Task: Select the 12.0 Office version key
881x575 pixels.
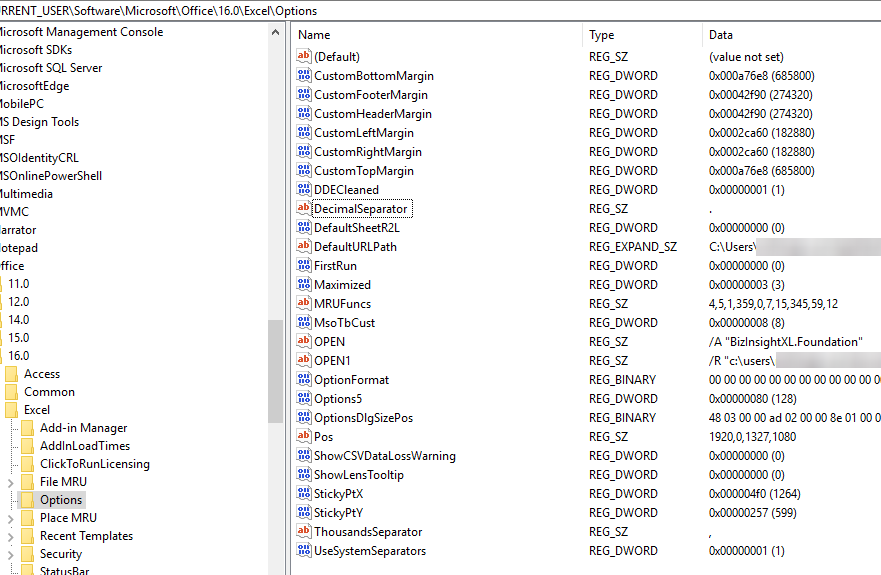Action: coord(19,302)
